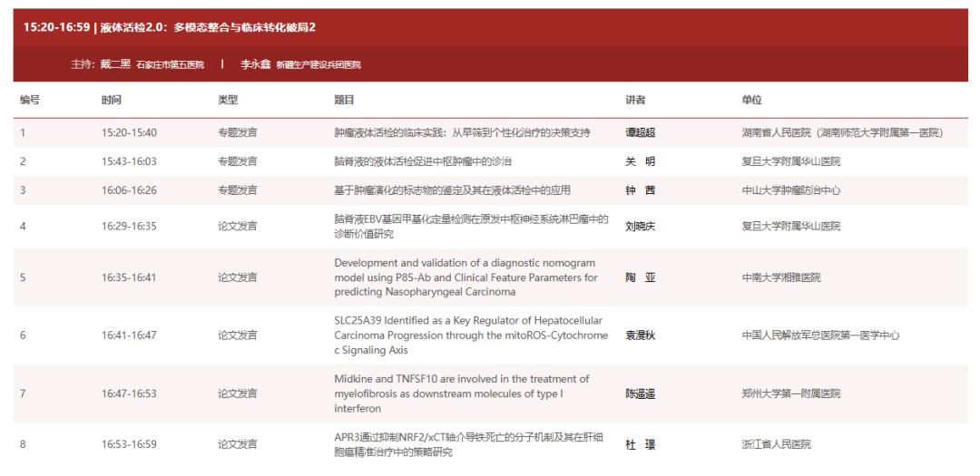Click the 时间 column header
Image resolution: width=980 pixels, height=476 pixels.
pyautogui.click(x=112, y=100)
